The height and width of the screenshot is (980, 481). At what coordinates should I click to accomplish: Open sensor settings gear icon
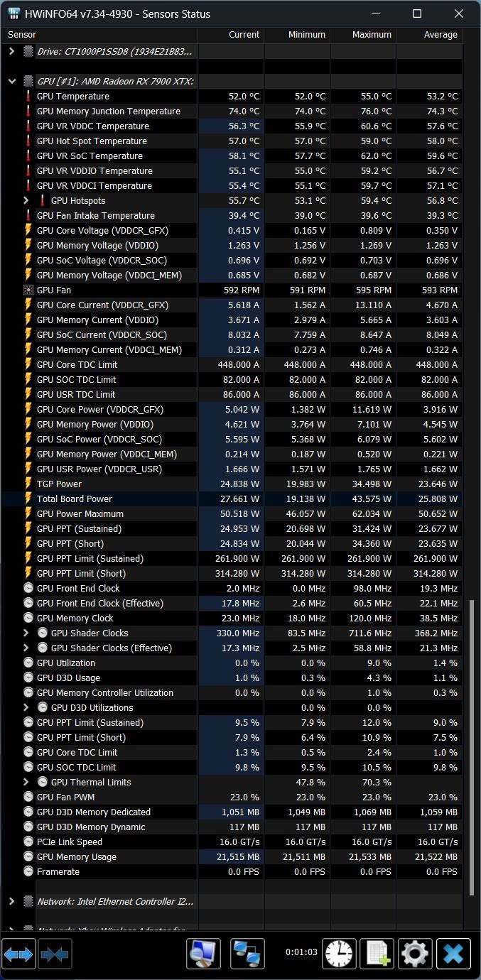pos(415,954)
